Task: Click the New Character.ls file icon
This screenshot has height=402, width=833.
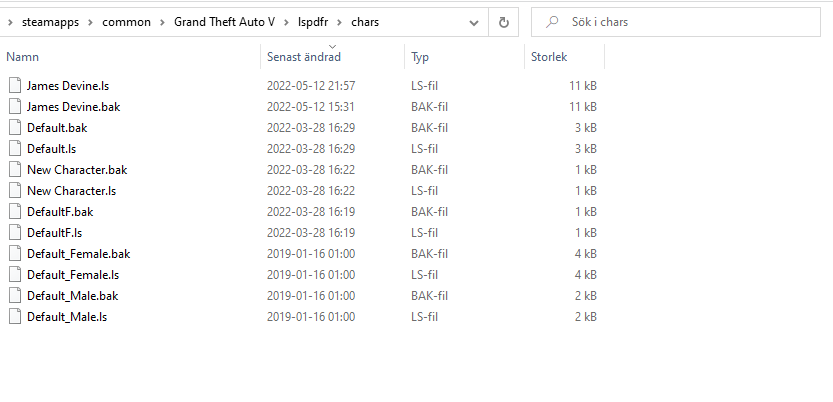Action: 14,190
